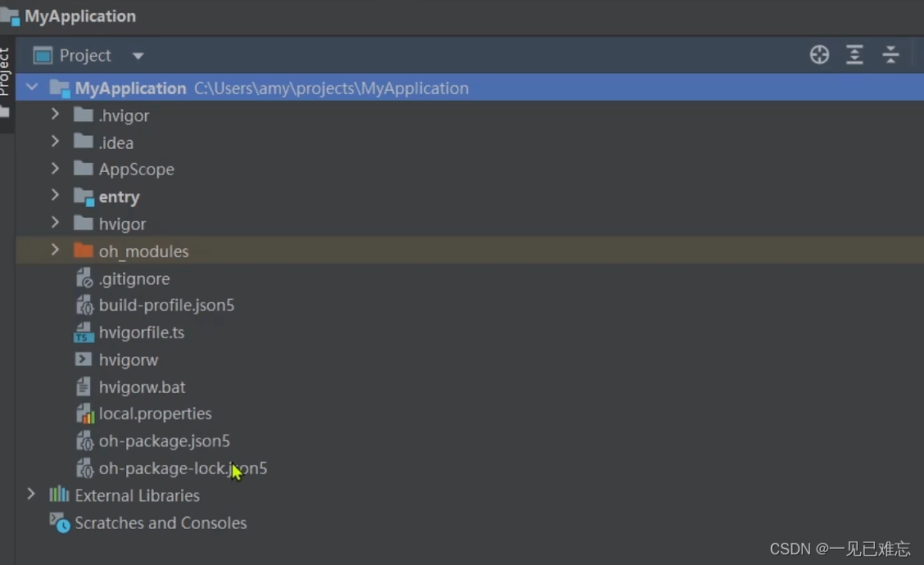Click the .hvigor folder icon

[x=83, y=115]
